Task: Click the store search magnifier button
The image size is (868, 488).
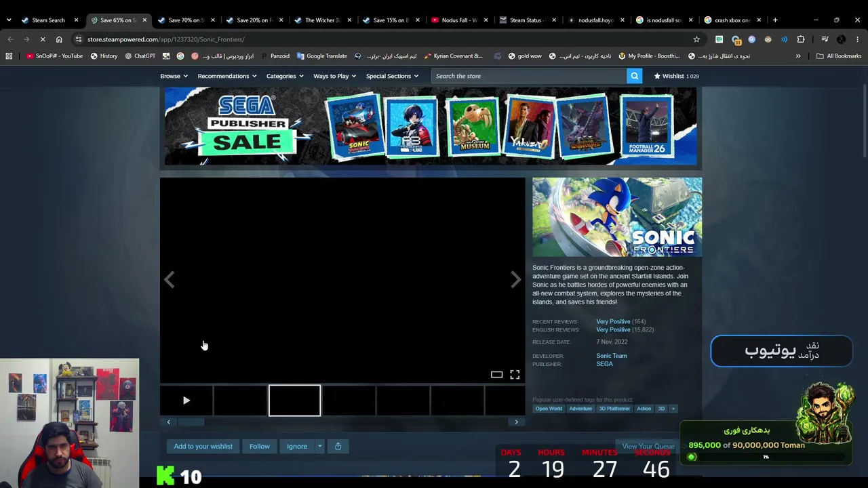Action: [x=635, y=76]
